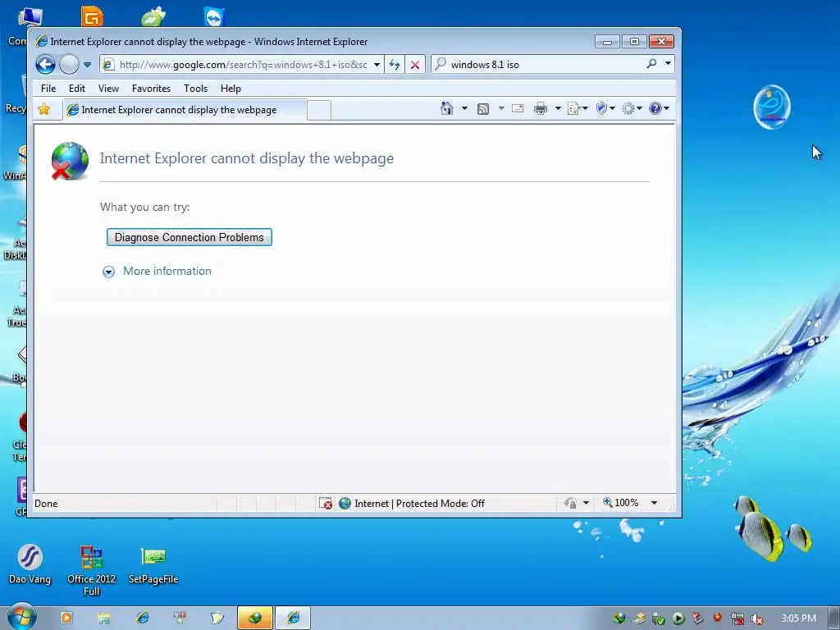
Task: Click 'Internet | Protected Mode: Off' status text
Action: [419, 504]
